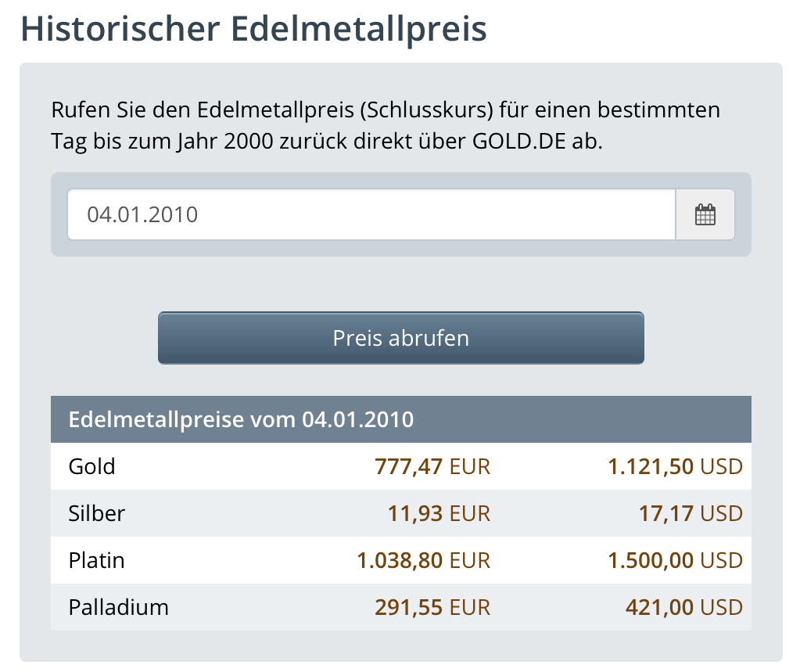Select the Platin row label
Viewport: 800px width, 672px height.
(x=97, y=561)
